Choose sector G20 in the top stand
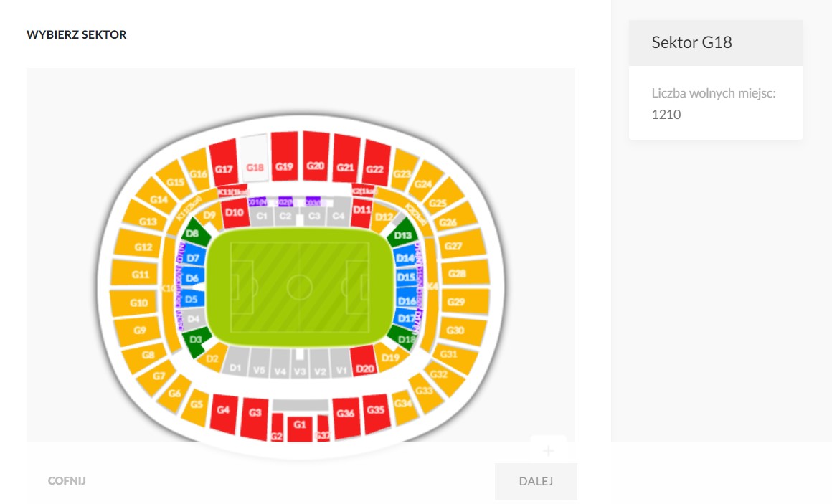 coord(316,156)
